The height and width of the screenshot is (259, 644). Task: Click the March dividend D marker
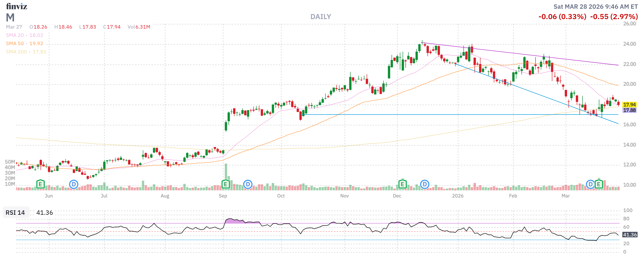[x=590, y=185]
